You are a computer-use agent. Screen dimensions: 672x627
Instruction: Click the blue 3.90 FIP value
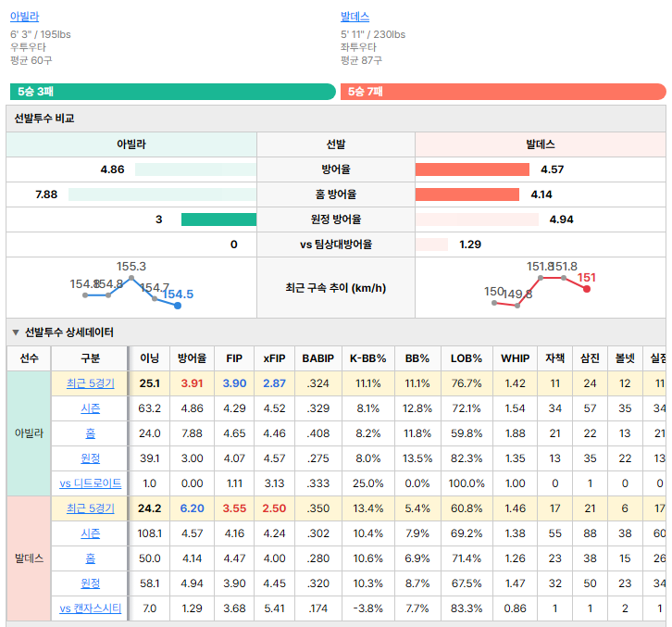[x=234, y=383]
